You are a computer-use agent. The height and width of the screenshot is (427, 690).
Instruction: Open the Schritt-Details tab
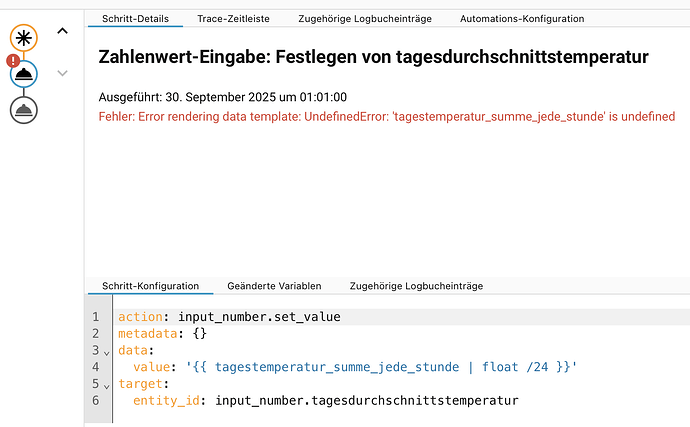136,19
